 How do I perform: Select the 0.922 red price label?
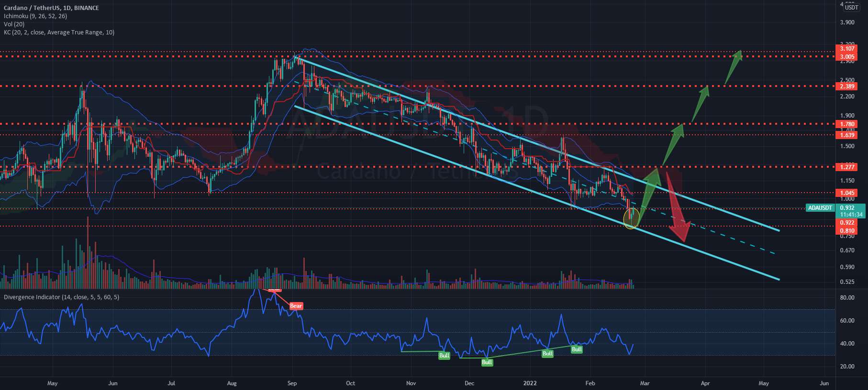[x=847, y=223]
